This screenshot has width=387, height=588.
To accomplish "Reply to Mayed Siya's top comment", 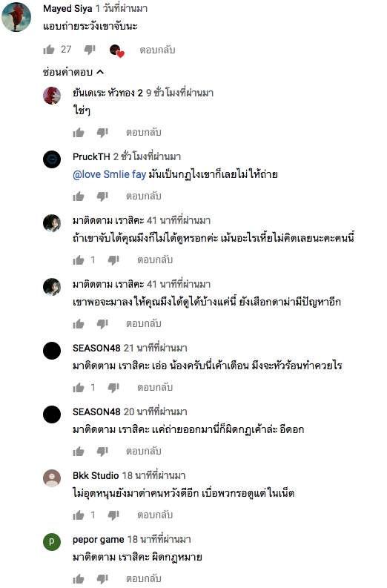I will 157,50.
